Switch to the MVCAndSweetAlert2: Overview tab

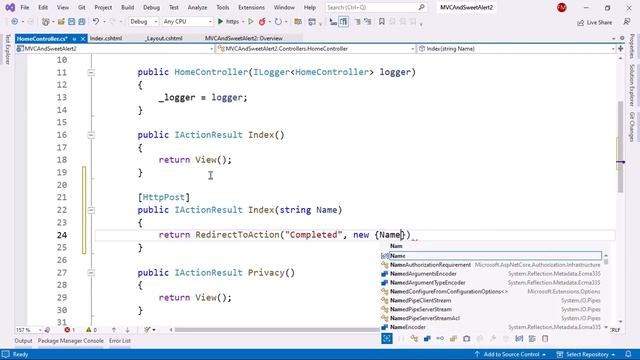coord(244,38)
